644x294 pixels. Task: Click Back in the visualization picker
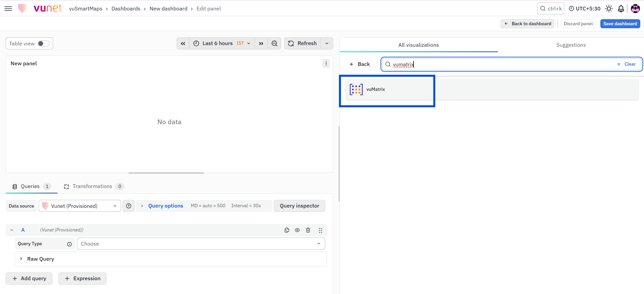(x=360, y=64)
